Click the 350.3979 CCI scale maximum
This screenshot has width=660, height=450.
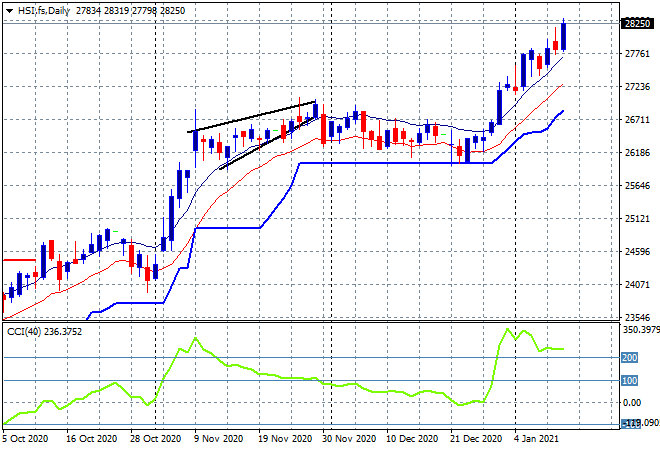641,330
